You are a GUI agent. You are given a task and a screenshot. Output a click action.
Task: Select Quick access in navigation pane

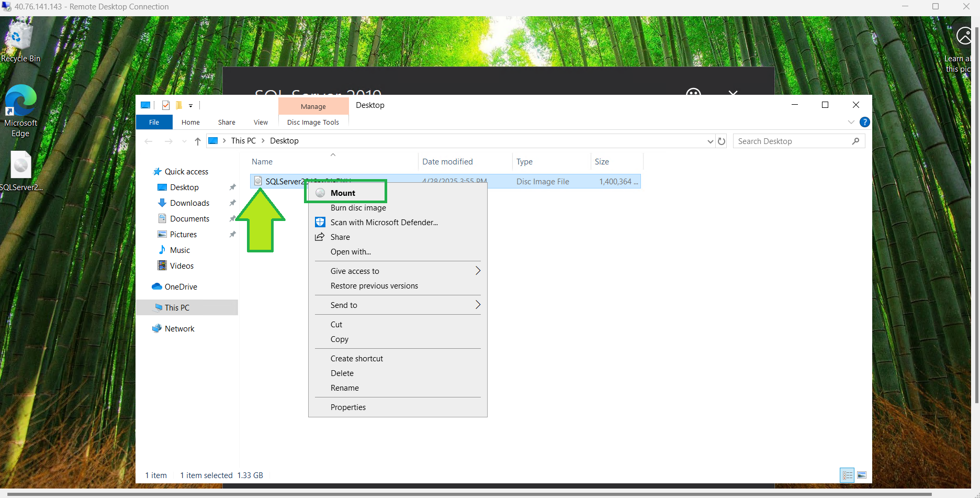click(186, 172)
